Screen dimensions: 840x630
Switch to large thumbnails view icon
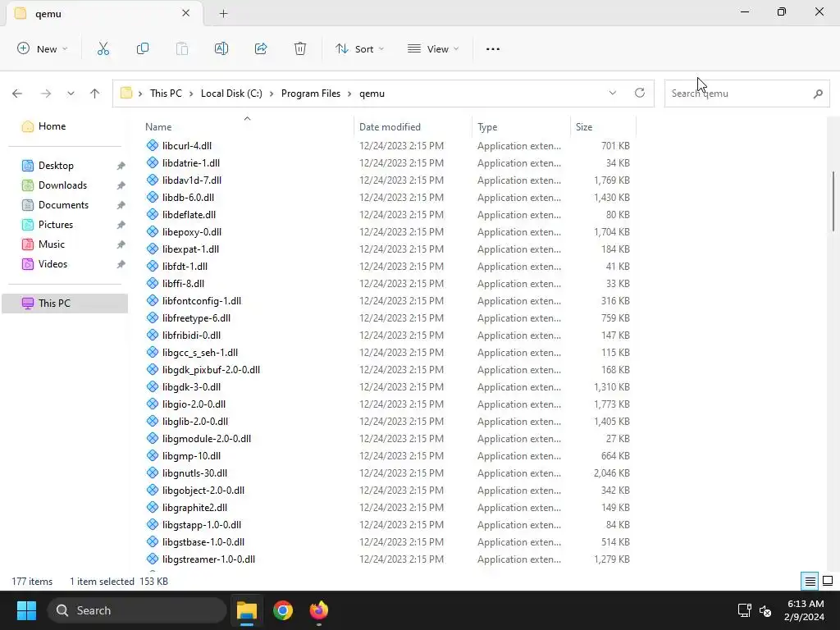pos(828,581)
